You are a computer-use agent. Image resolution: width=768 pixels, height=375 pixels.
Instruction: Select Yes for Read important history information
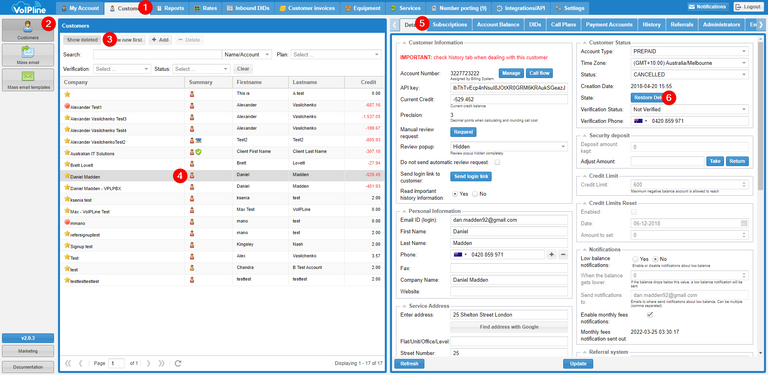pos(455,194)
